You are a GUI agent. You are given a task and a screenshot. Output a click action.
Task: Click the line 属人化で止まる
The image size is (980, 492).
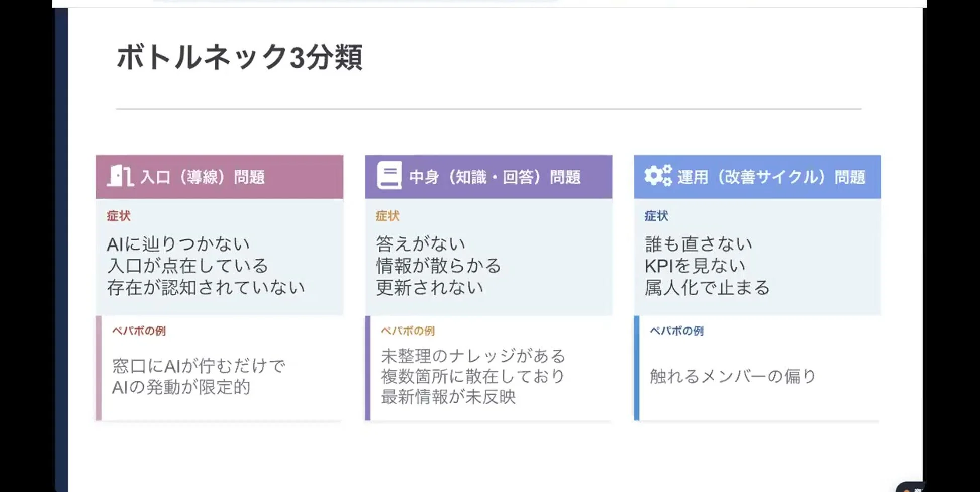coord(707,288)
